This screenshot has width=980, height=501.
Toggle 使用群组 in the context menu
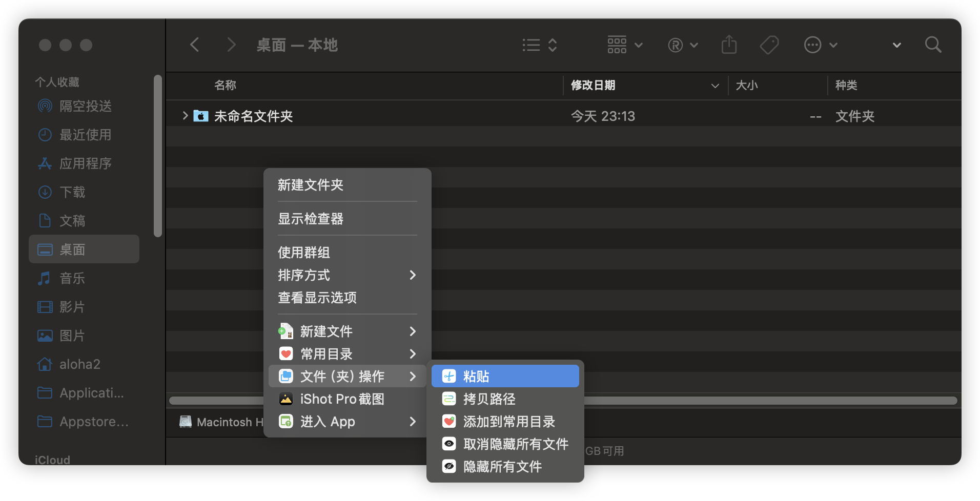tap(304, 253)
